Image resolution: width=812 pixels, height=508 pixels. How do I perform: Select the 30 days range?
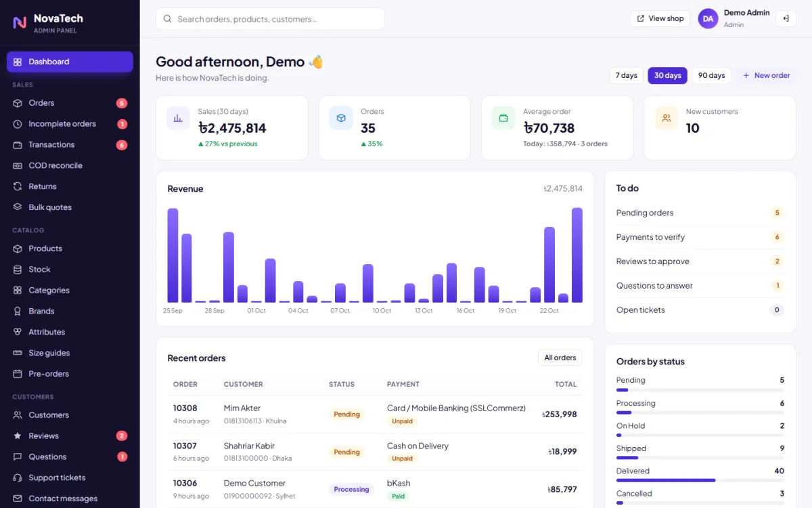[667, 75]
